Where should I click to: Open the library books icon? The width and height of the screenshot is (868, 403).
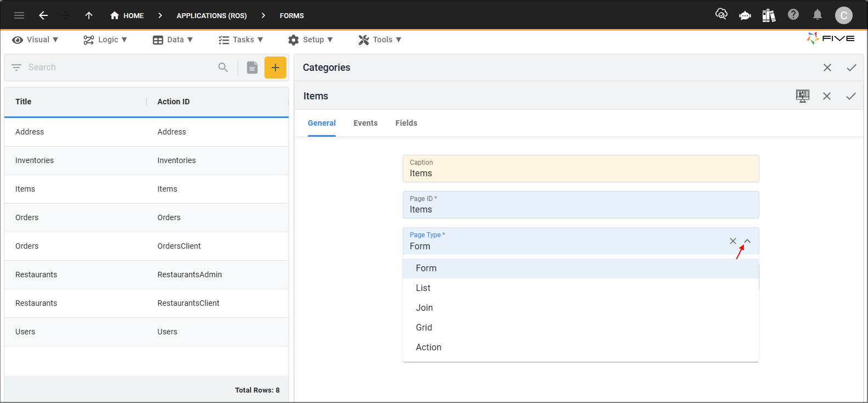pyautogui.click(x=769, y=15)
